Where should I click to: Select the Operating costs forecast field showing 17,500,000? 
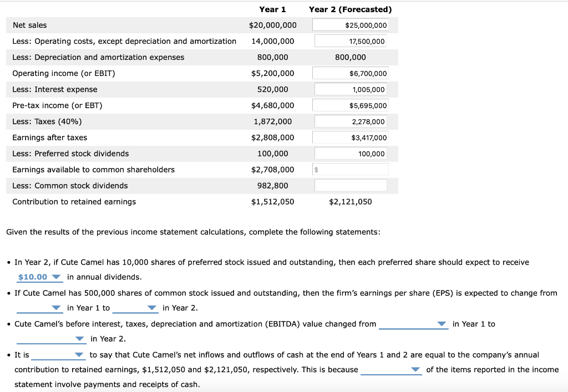click(x=351, y=40)
